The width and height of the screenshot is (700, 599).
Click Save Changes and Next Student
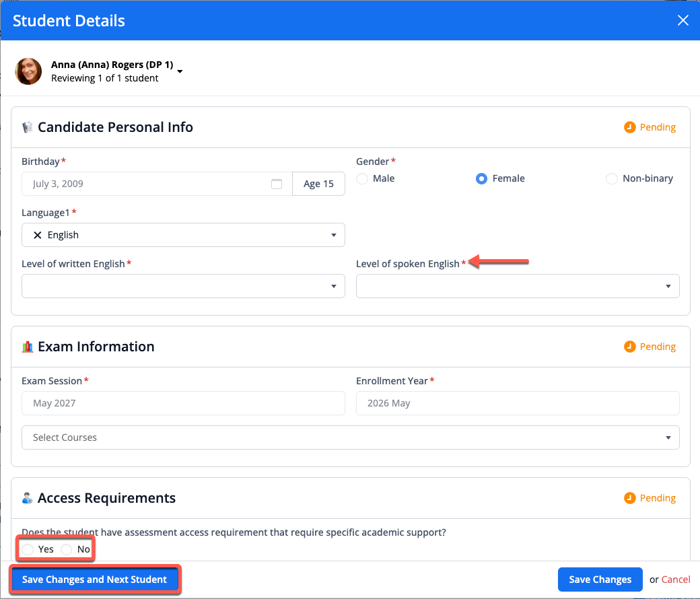[x=94, y=579]
